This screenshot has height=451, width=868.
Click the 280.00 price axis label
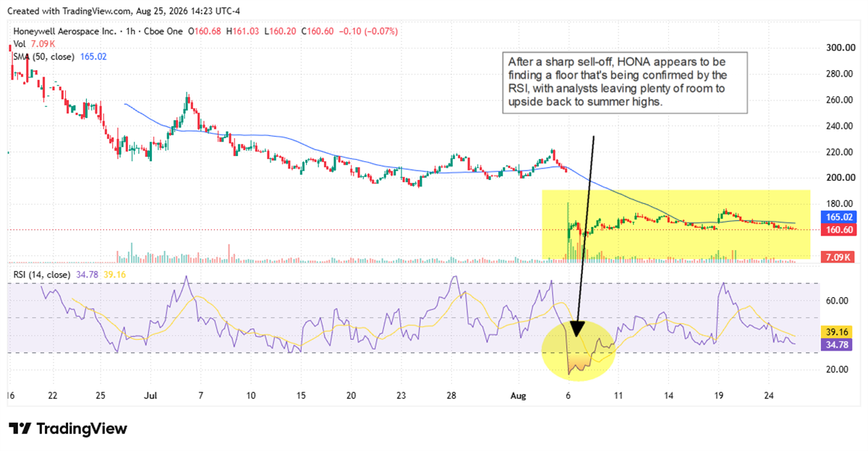click(840, 74)
